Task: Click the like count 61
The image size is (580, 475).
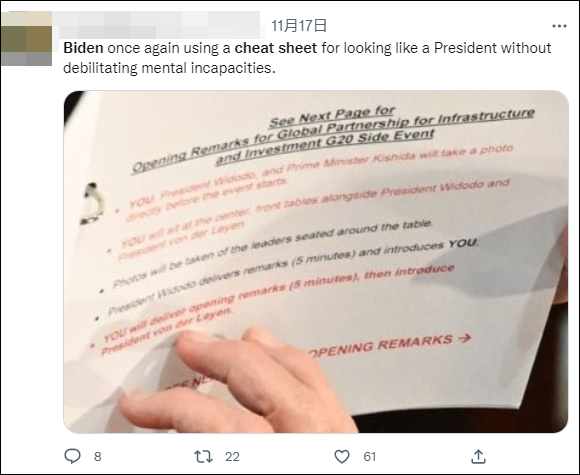Action: click(x=370, y=457)
